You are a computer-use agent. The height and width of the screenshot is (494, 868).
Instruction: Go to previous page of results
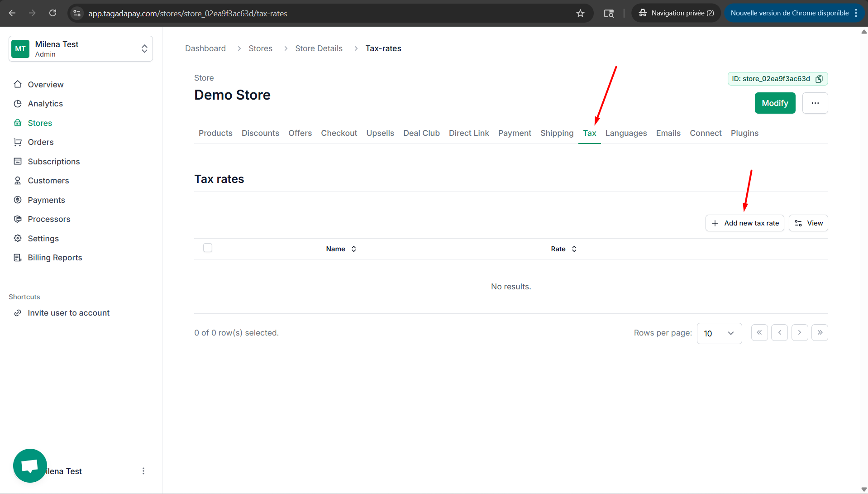coord(779,333)
